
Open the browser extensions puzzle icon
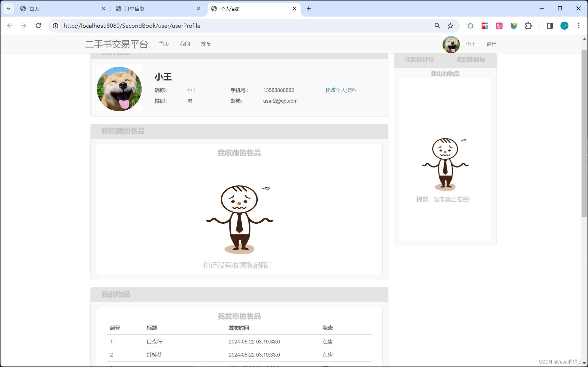coord(528,26)
